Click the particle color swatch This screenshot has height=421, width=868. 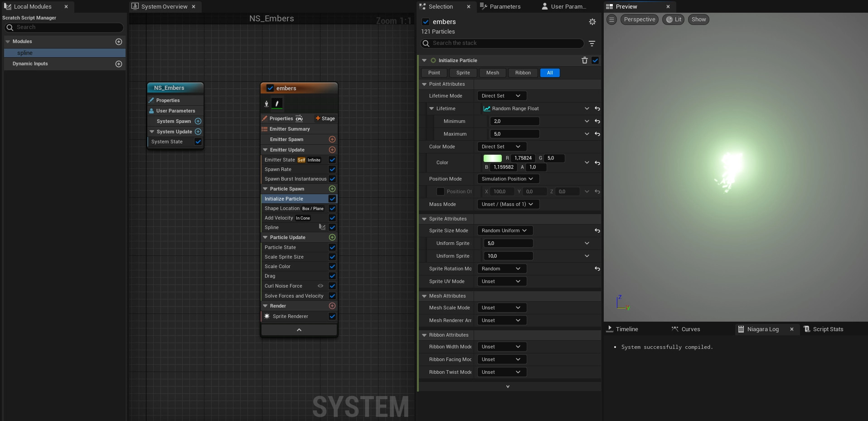click(492, 158)
